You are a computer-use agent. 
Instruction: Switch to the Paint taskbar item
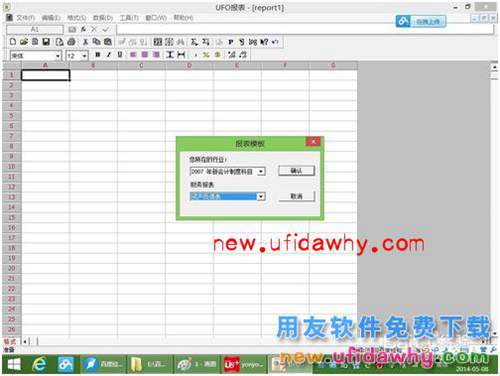coord(198,364)
